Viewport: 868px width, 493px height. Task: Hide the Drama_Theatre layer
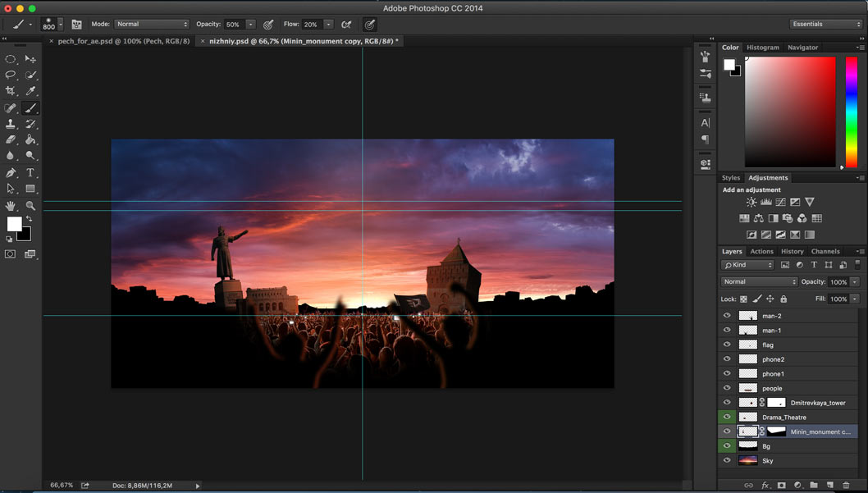[727, 418]
